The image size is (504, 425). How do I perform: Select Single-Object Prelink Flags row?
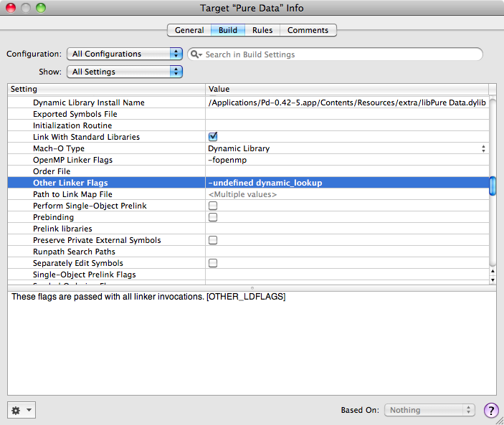249,274
